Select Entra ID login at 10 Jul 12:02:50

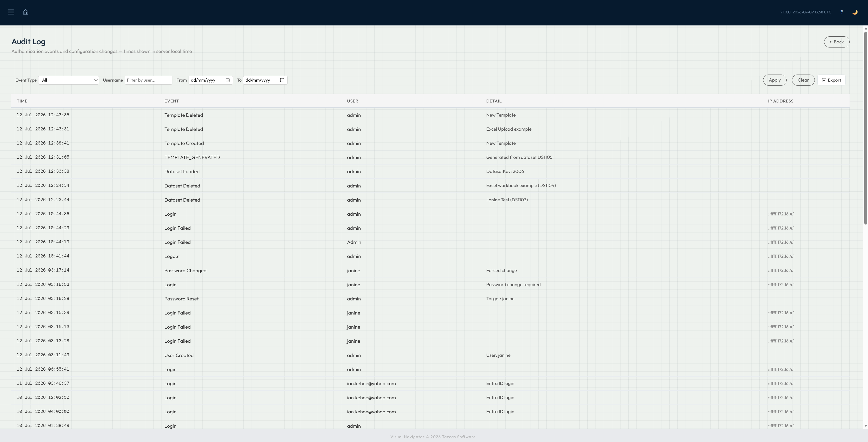point(500,398)
